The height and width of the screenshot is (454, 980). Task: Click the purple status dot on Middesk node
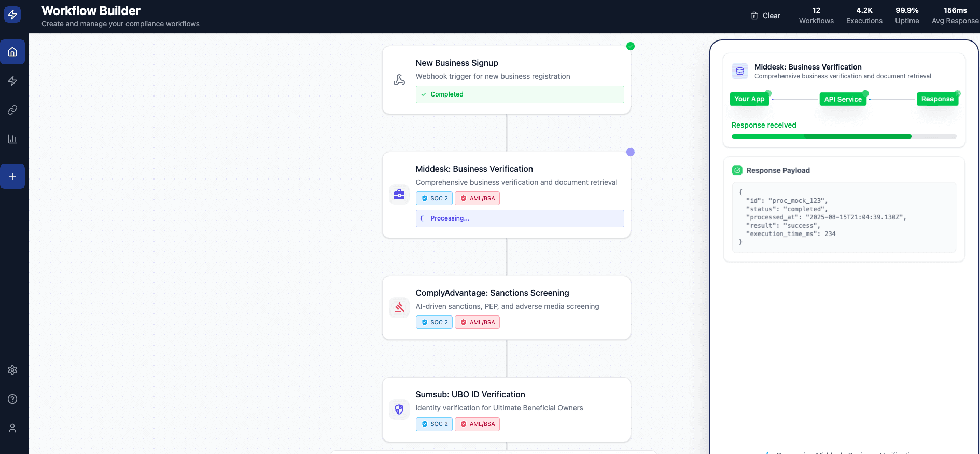631,152
